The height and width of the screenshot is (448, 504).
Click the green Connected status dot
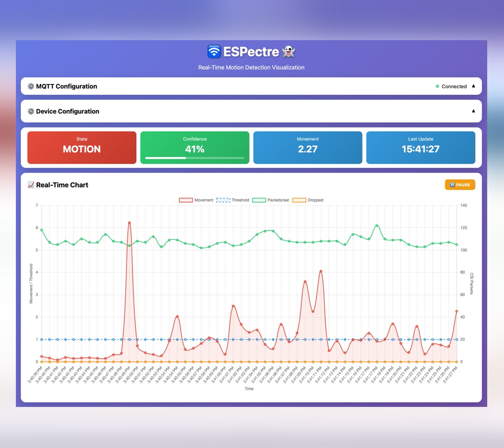[x=437, y=86]
